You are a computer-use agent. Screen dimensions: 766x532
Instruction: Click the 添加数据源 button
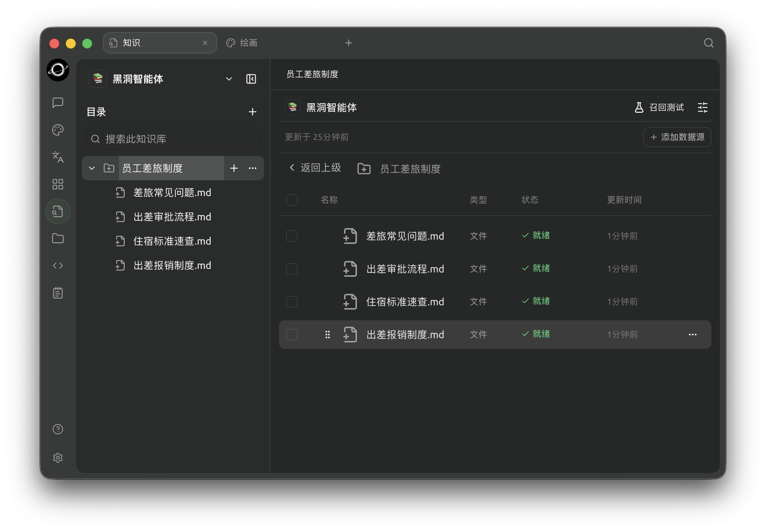677,137
